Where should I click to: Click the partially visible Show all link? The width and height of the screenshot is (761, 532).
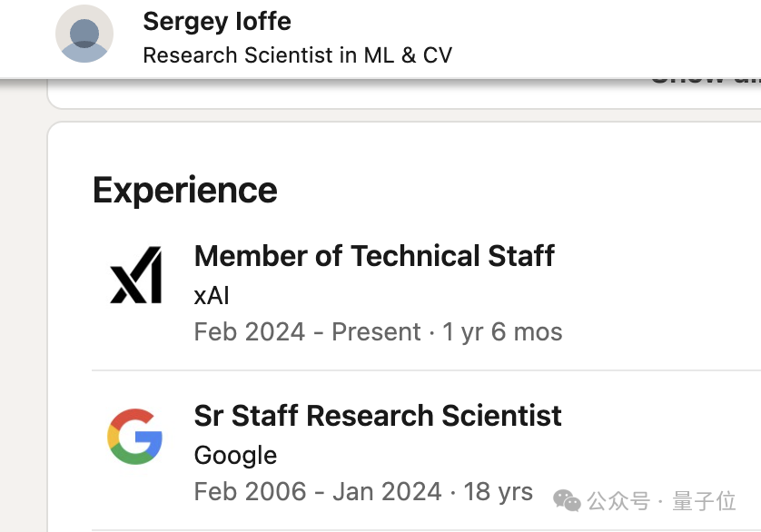click(705, 80)
